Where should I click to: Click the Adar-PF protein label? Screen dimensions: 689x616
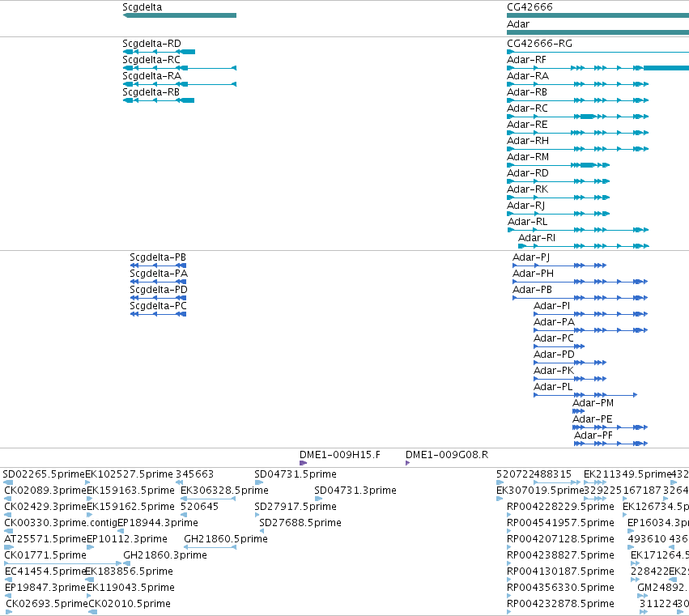point(593,435)
